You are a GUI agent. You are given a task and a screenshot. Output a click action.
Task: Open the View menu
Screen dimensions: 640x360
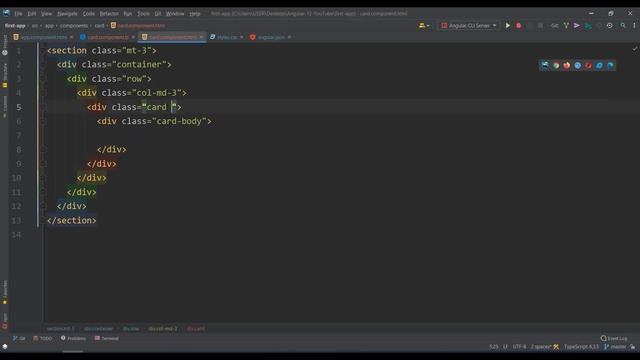(x=47, y=13)
